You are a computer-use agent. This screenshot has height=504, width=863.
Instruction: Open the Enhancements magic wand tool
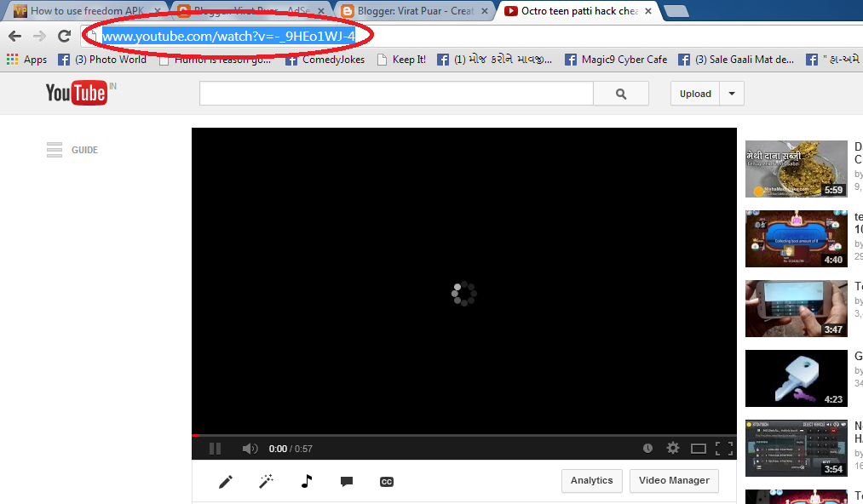coord(265,481)
